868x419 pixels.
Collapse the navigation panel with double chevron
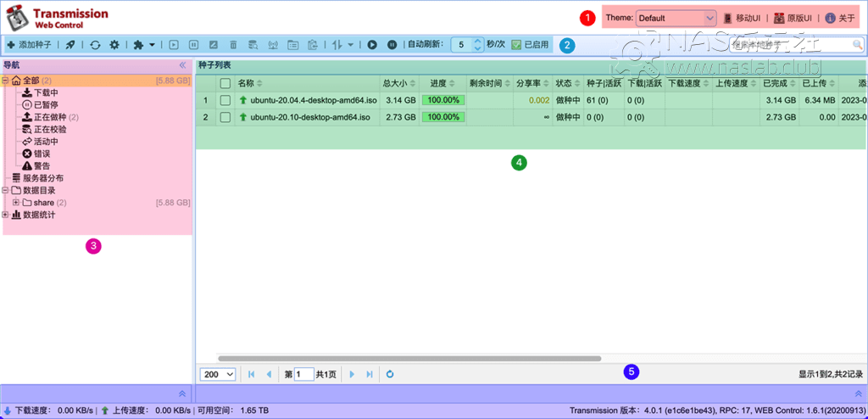(182, 64)
